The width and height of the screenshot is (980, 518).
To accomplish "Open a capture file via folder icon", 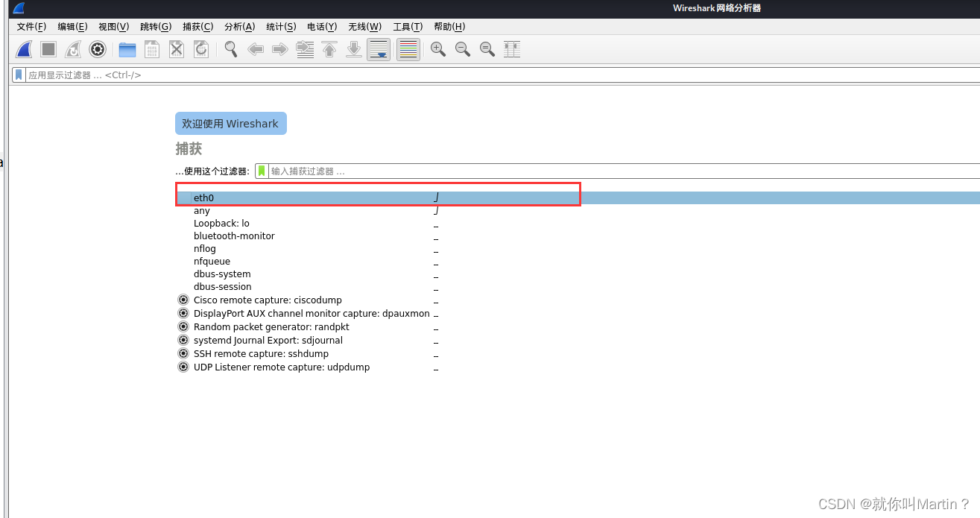I will tap(127, 49).
